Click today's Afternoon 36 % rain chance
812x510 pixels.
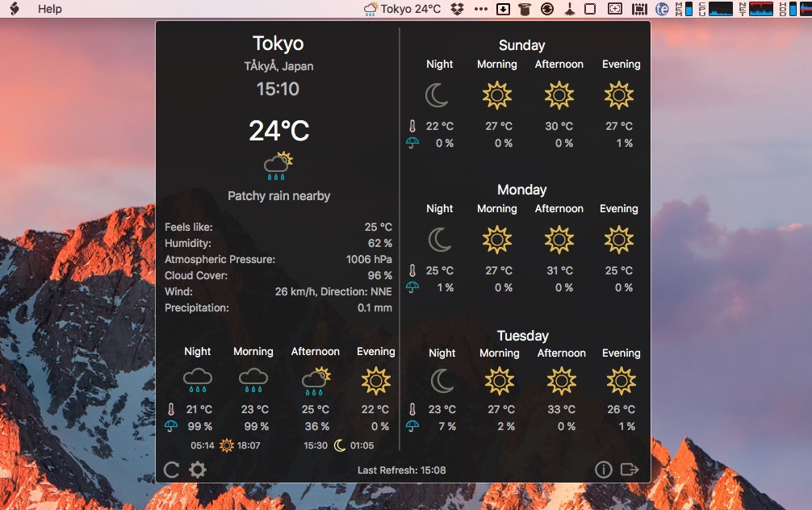[x=316, y=426]
